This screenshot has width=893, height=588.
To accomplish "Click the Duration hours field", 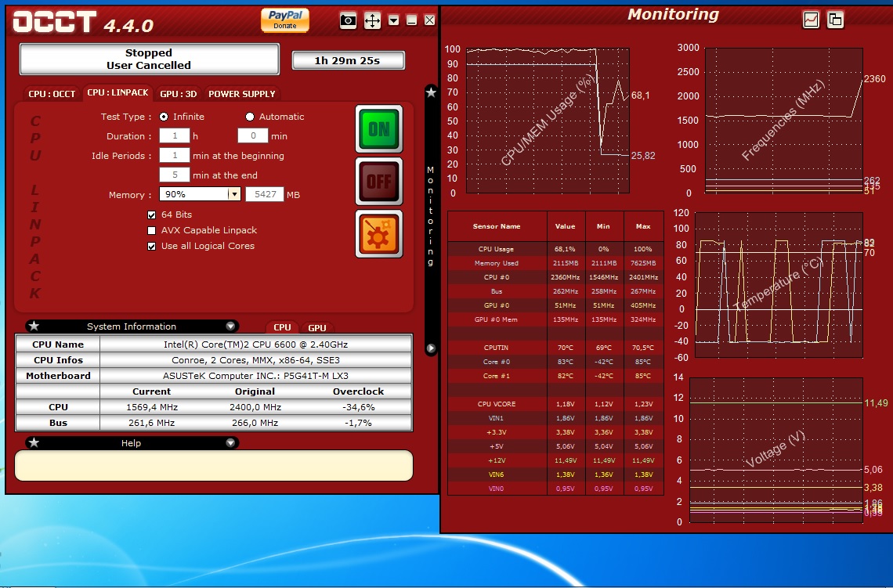I will click(x=174, y=135).
